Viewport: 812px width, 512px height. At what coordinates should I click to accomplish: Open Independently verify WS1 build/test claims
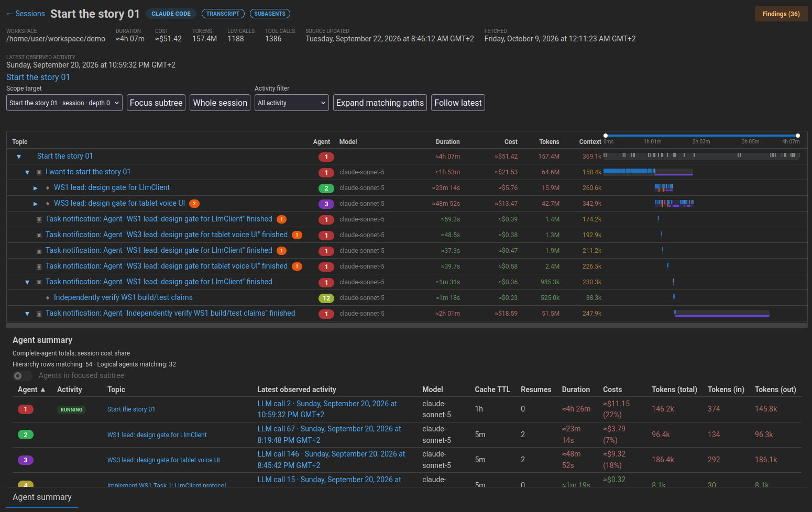(123, 297)
